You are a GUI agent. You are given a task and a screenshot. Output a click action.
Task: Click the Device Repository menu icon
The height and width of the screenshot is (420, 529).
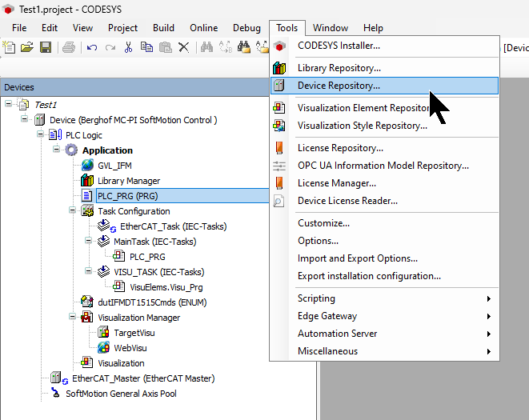[279, 86]
